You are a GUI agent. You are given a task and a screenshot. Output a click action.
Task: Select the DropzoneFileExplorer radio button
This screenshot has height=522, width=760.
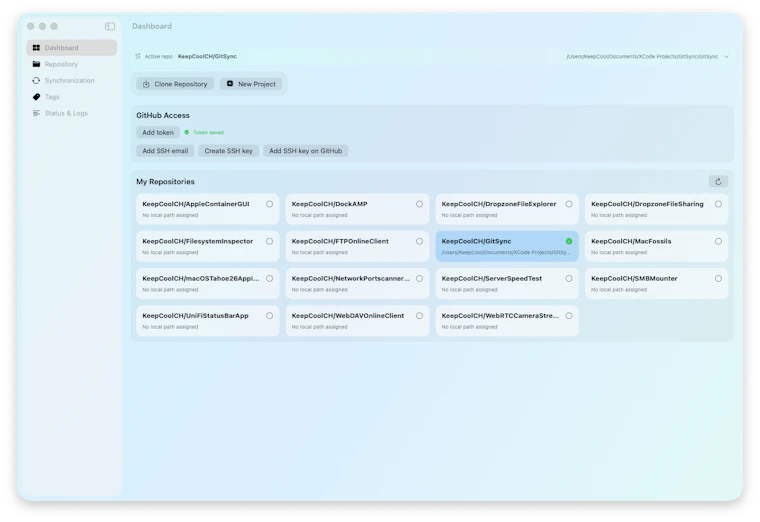569,204
